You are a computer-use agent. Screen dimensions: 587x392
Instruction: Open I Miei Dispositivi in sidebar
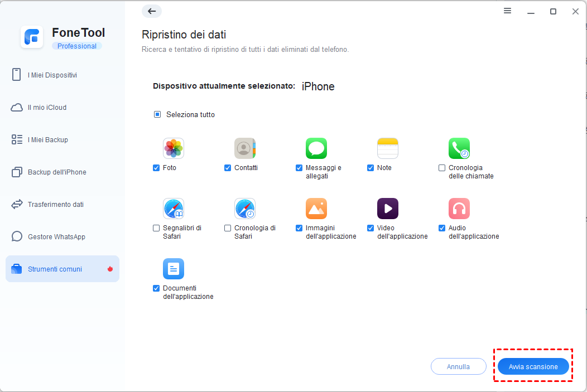point(52,75)
